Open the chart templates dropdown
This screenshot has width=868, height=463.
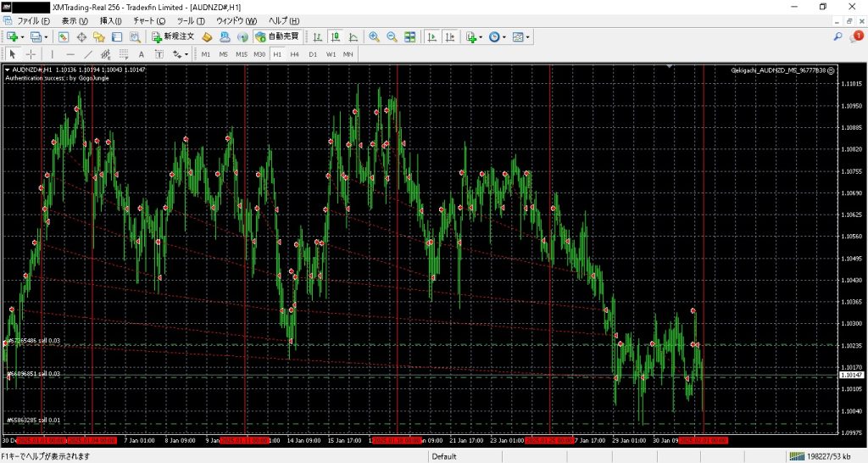coord(528,37)
